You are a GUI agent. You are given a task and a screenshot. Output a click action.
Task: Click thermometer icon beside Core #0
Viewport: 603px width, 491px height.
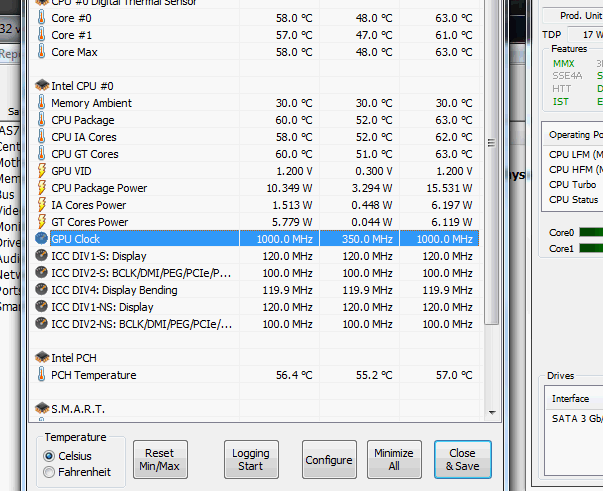(x=41, y=18)
